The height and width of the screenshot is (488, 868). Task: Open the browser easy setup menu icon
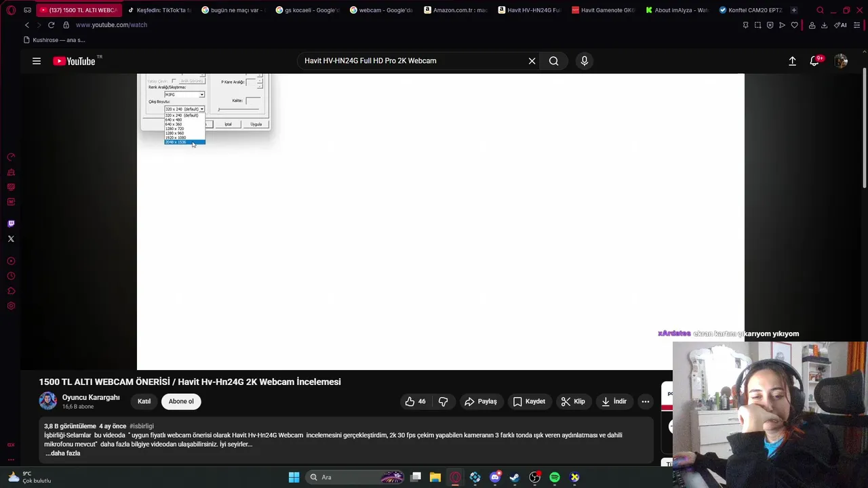click(857, 25)
